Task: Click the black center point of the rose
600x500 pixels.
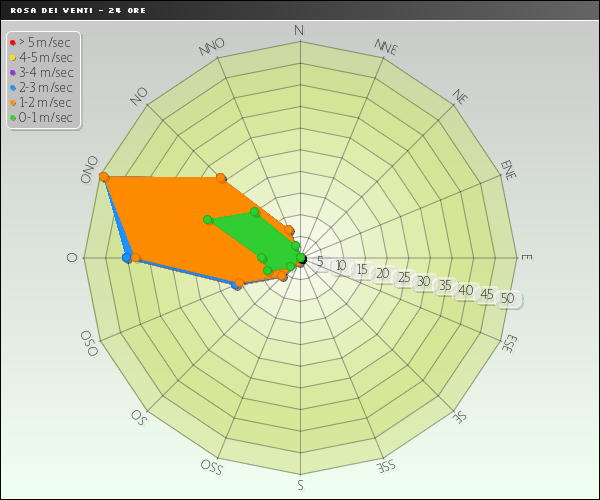Action: pos(300,259)
